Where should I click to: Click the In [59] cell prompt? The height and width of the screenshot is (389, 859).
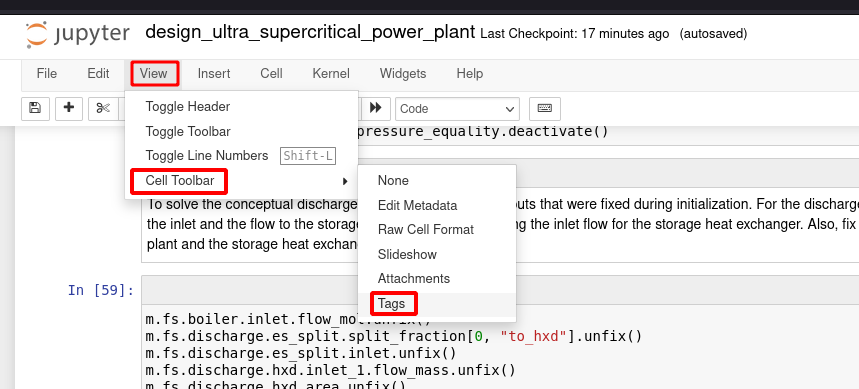101,290
